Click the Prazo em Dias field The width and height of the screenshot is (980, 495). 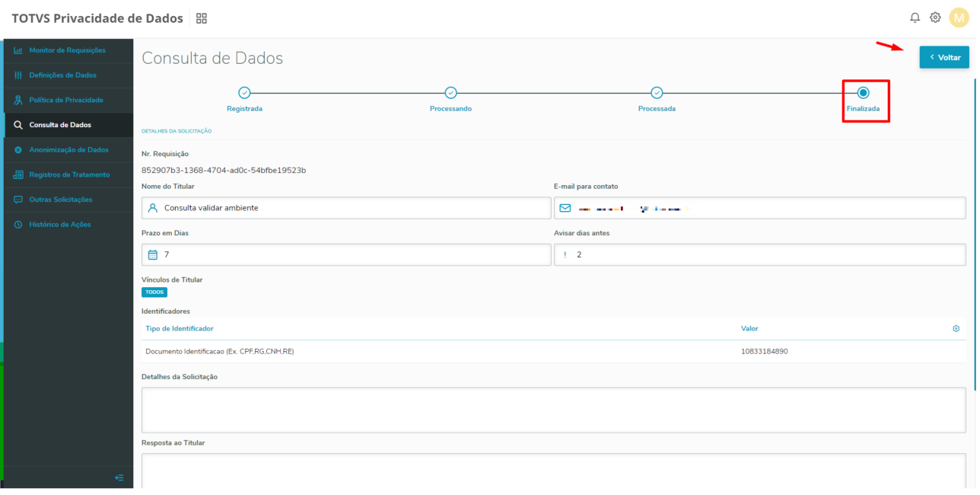point(346,254)
